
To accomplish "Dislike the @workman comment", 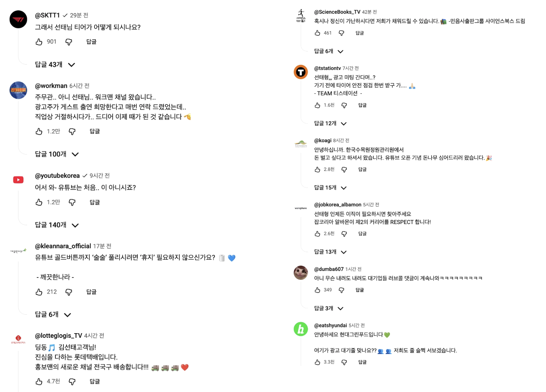I will point(72,131).
